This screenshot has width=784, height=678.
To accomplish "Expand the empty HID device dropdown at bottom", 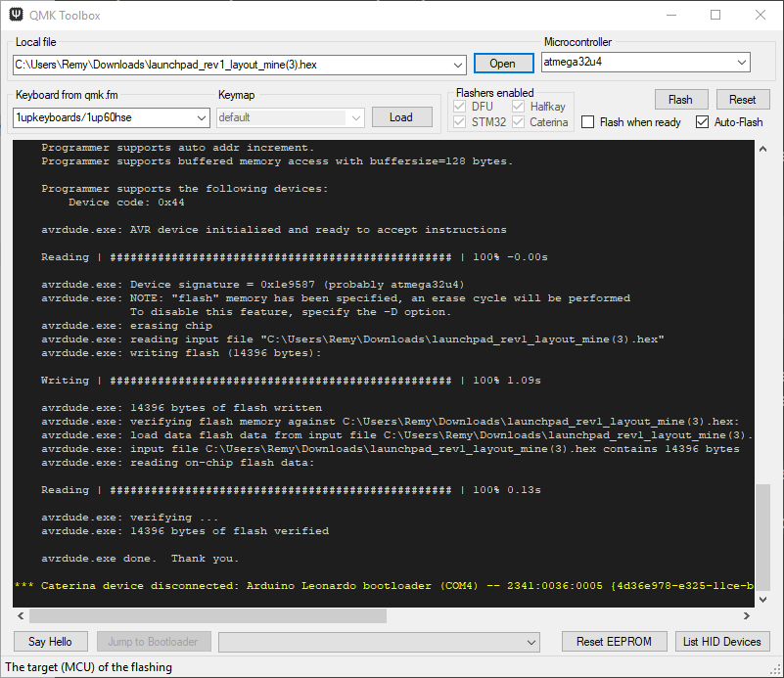I will [531, 642].
